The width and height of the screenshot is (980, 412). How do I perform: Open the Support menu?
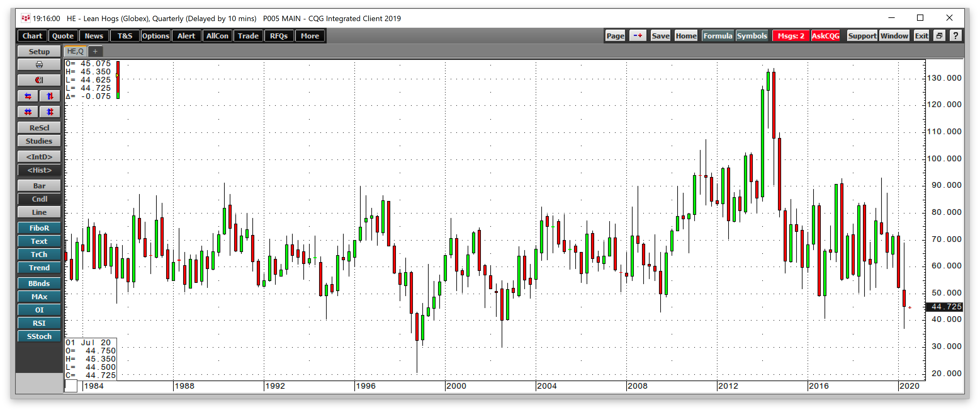(x=862, y=36)
